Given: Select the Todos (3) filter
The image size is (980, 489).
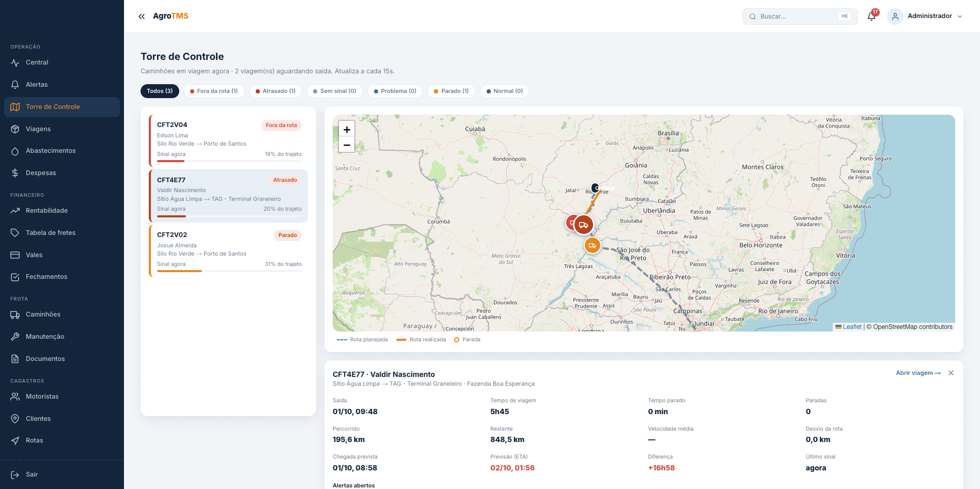Looking at the screenshot, I should pyautogui.click(x=160, y=91).
